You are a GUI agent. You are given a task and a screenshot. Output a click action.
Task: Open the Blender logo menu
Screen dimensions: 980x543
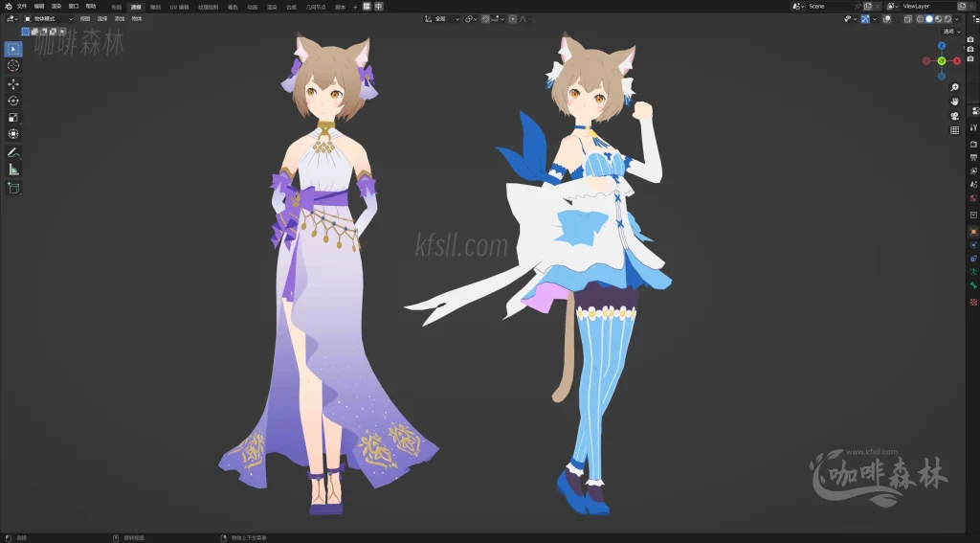(8, 7)
